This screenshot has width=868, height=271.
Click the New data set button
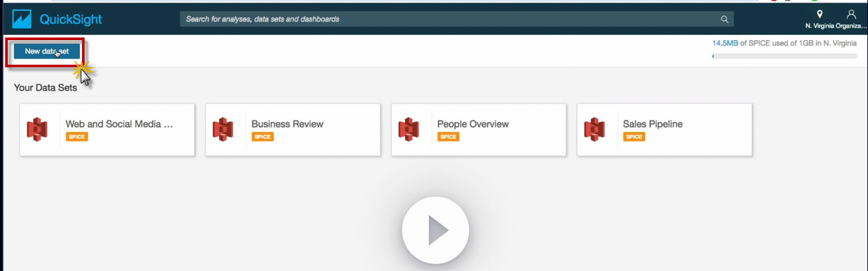[x=46, y=51]
